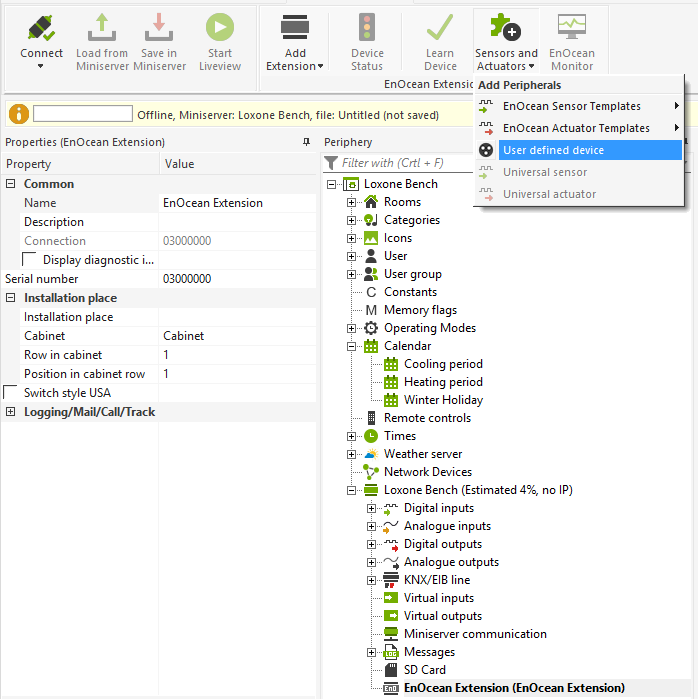Choose Universal actuator menu entry
This screenshot has width=698, height=699.
[x=579, y=194]
